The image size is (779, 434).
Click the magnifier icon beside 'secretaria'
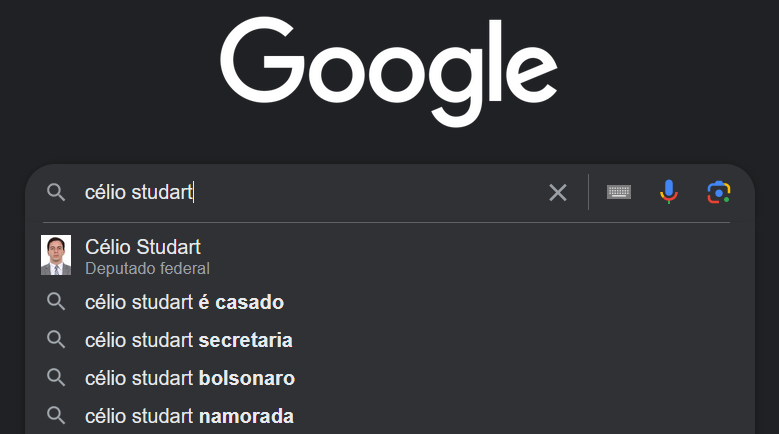click(56, 340)
